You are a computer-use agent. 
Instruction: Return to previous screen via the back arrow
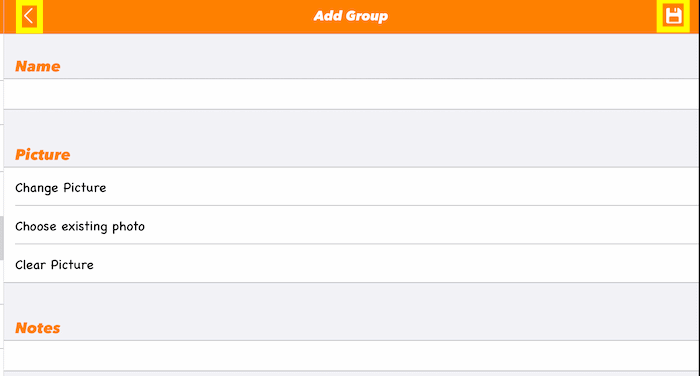coord(29,17)
